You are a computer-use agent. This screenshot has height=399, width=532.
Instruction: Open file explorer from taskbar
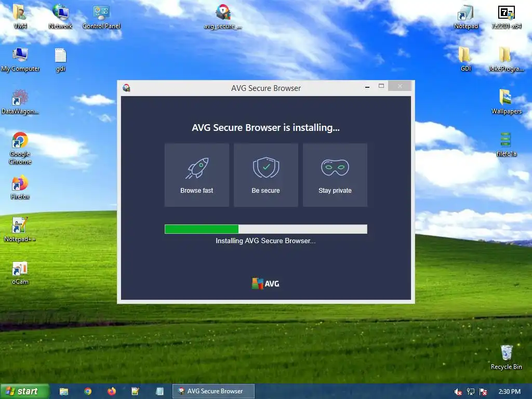click(64, 391)
